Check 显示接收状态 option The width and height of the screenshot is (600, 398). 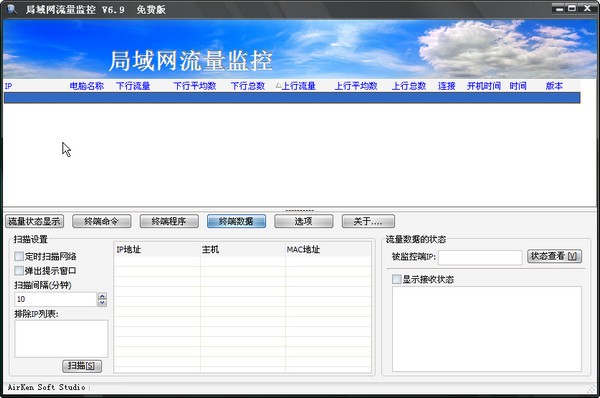click(396, 279)
